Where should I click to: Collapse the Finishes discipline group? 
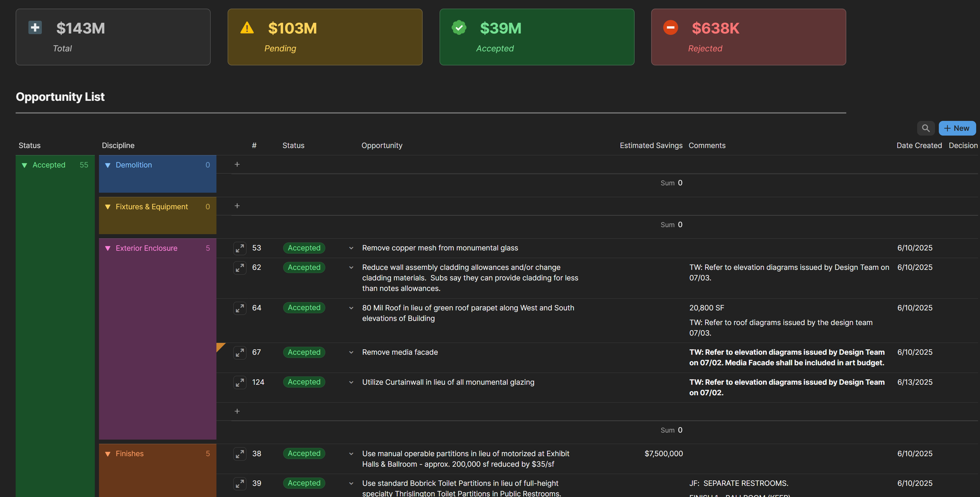(108, 454)
